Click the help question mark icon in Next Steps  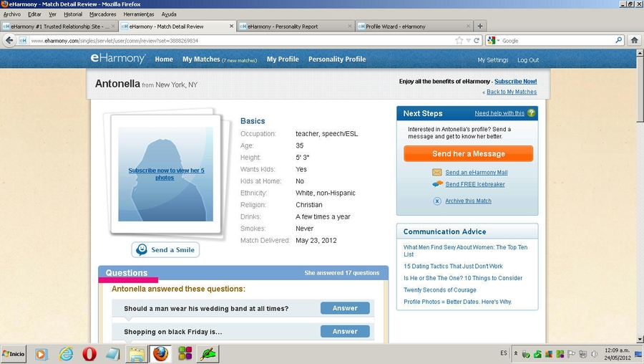[531, 113]
